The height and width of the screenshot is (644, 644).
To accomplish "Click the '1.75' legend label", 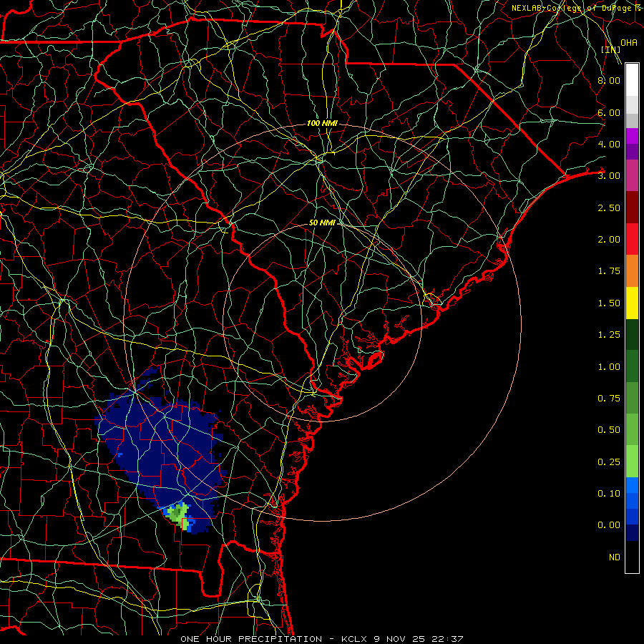I will coord(609,271).
